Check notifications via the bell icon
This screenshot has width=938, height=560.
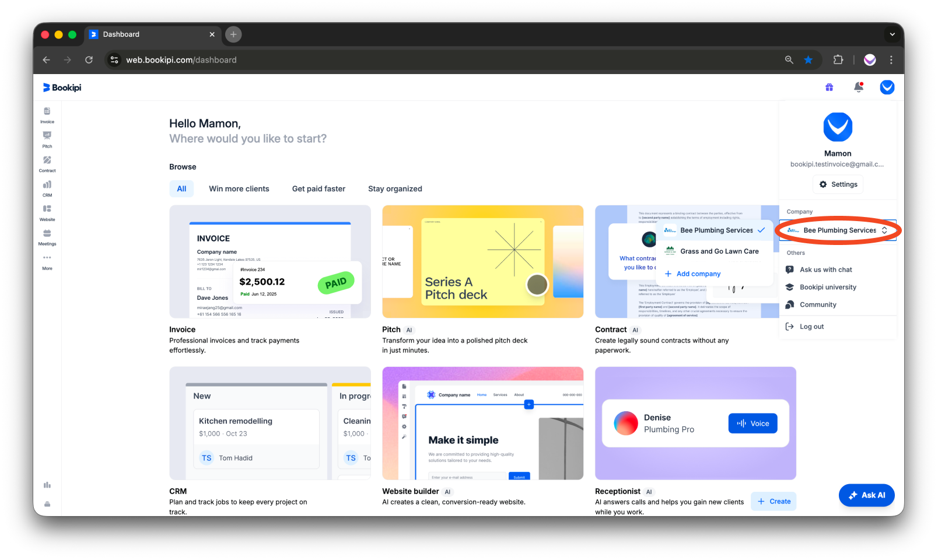859,87
